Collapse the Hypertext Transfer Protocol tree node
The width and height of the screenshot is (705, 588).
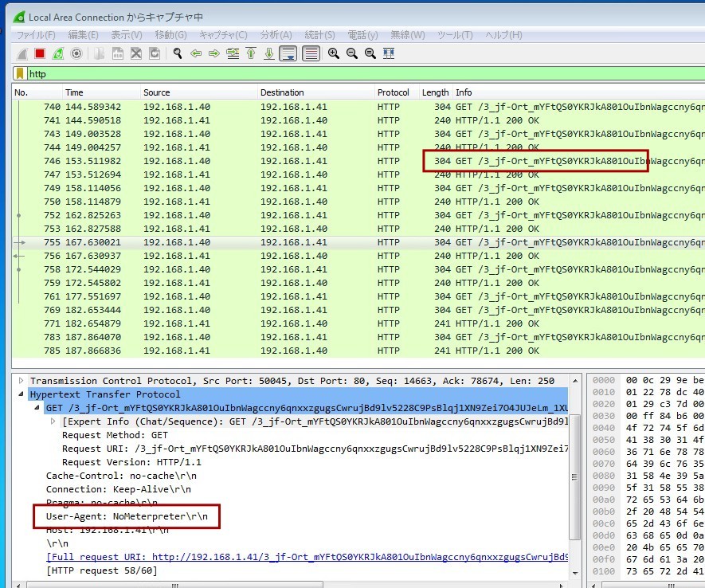pyautogui.click(x=21, y=394)
